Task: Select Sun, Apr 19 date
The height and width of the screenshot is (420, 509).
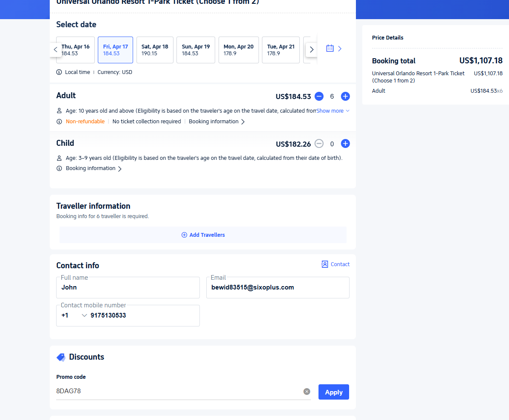Action: [196, 50]
